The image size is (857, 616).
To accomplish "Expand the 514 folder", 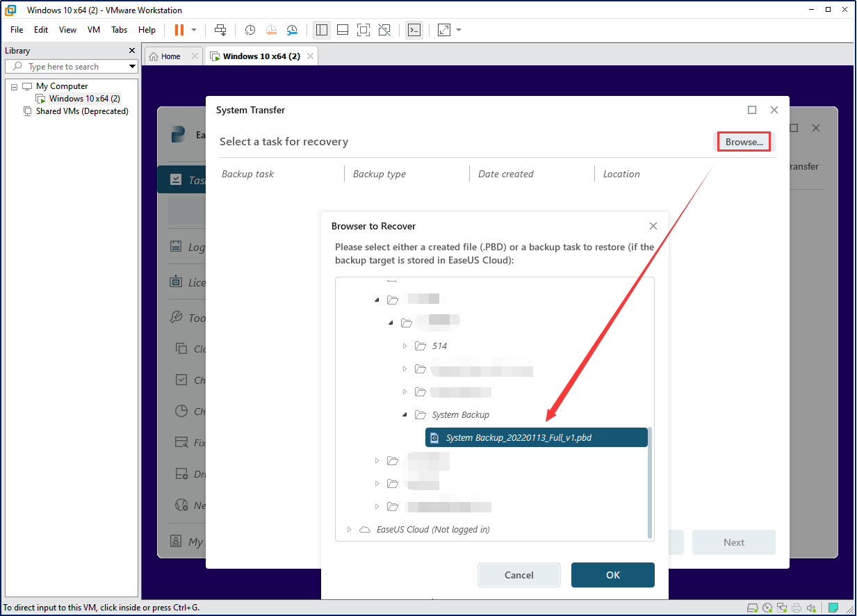I will point(405,346).
